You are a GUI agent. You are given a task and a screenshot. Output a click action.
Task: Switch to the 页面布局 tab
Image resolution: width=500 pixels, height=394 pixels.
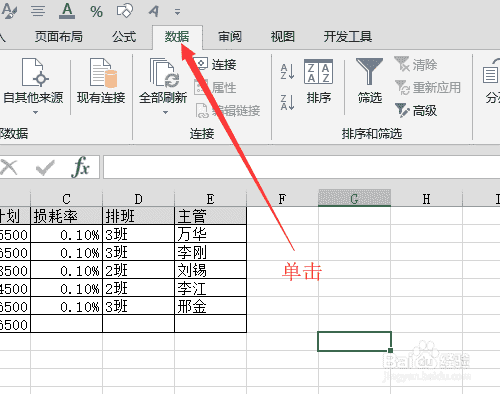[59, 37]
